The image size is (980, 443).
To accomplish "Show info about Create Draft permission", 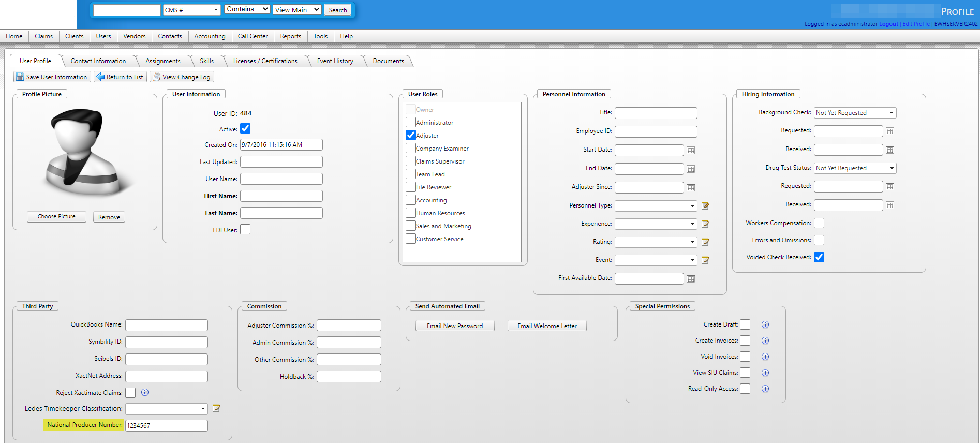I will (765, 324).
